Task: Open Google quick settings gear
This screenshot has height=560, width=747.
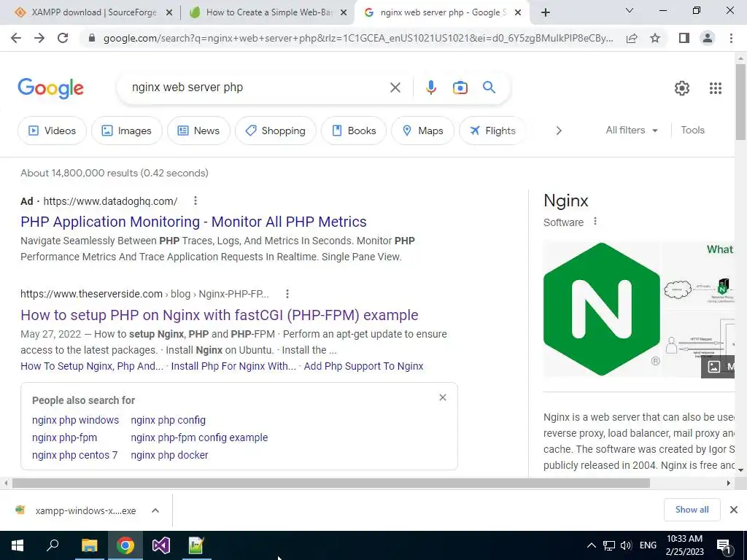Action: pos(682,88)
